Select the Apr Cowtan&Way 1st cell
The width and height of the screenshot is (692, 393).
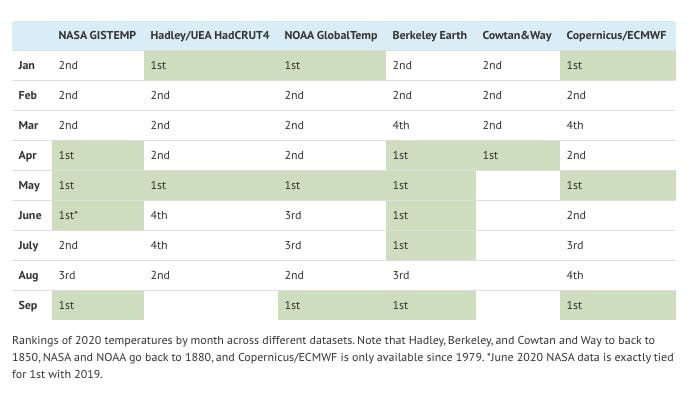click(x=518, y=155)
